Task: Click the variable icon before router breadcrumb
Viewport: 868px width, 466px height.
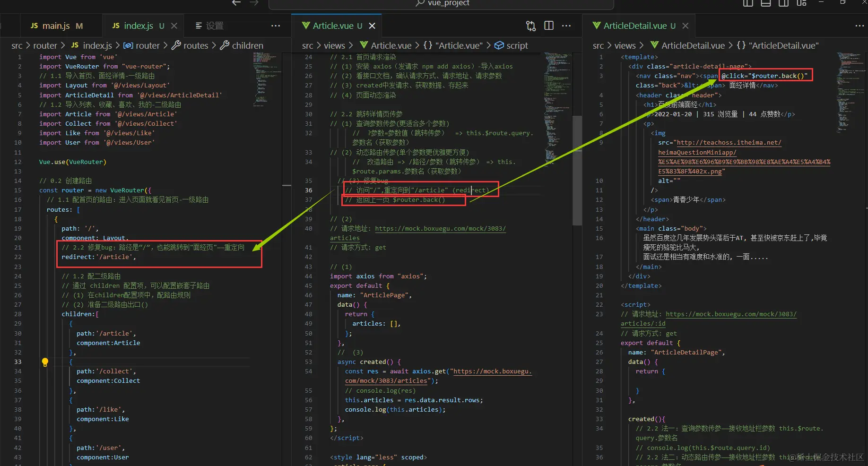Action: pos(128,45)
